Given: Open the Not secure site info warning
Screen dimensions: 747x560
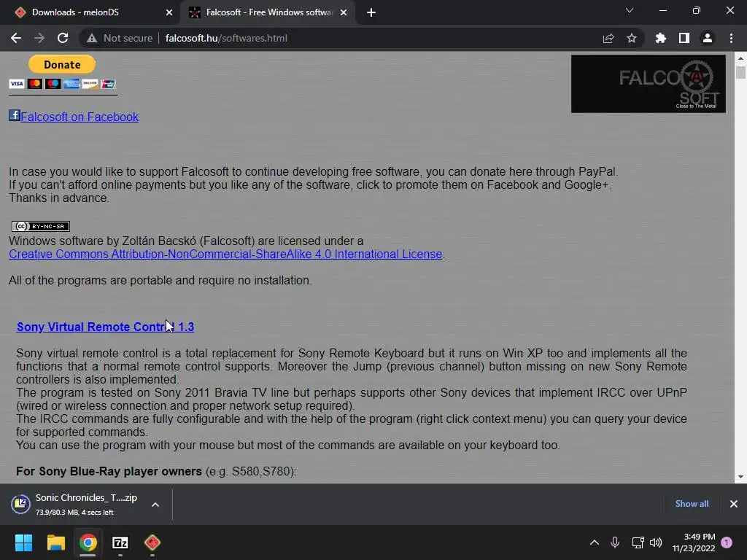Looking at the screenshot, I should (120, 38).
